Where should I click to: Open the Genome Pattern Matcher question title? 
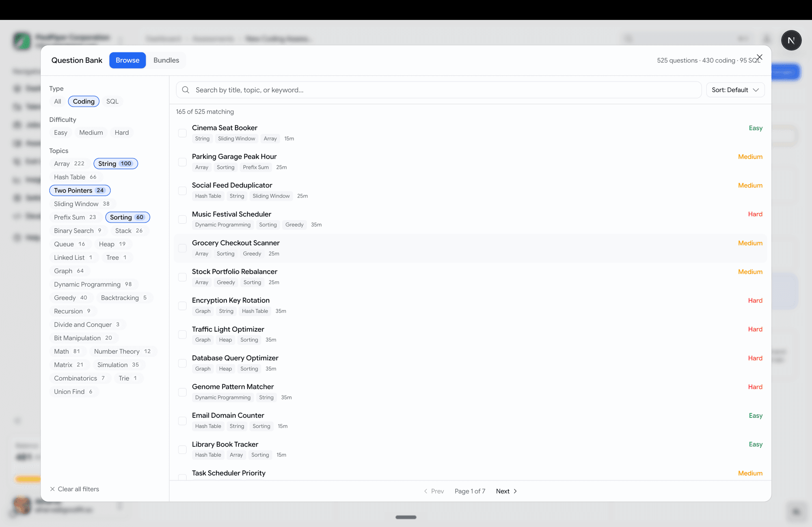click(x=233, y=387)
